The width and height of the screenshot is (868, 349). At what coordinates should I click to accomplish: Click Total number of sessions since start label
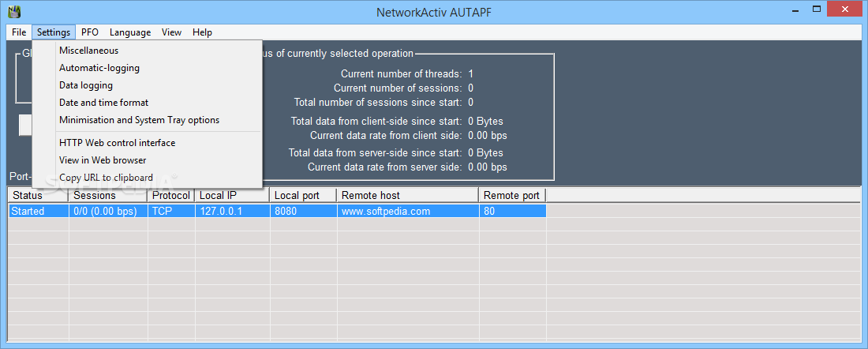(x=378, y=103)
